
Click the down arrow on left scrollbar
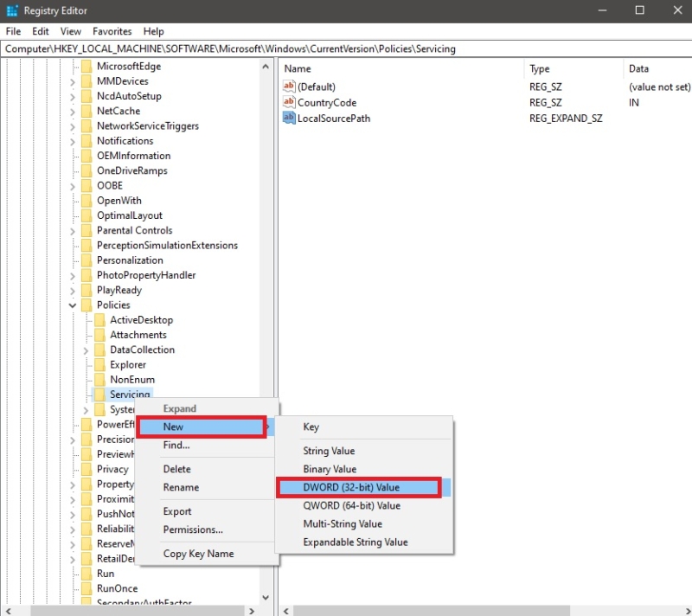(266, 597)
